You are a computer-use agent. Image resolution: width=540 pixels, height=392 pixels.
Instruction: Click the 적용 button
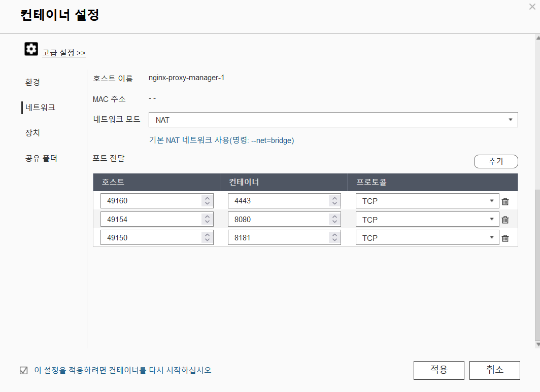[x=438, y=370]
